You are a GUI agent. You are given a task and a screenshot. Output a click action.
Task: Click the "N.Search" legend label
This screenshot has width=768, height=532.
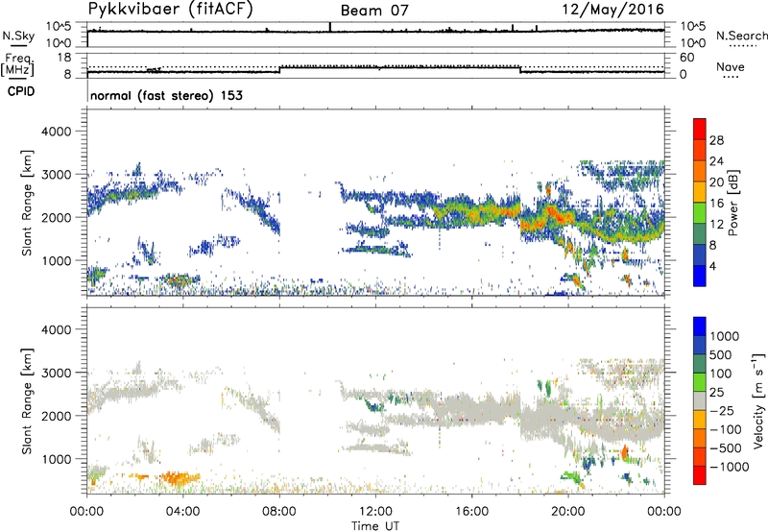[x=742, y=36]
